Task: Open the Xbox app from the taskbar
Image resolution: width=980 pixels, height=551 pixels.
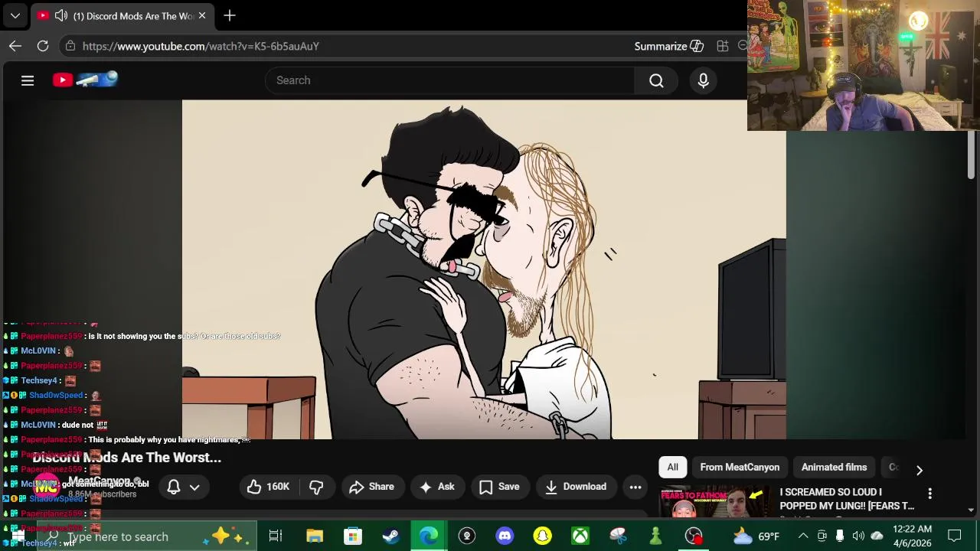Action: (580, 536)
